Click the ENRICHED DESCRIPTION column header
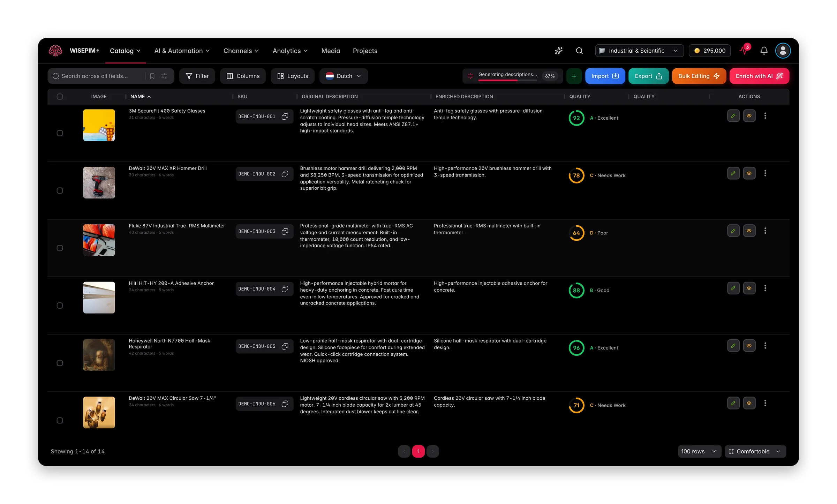The height and width of the screenshot is (504, 837). (x=464, y=97)
